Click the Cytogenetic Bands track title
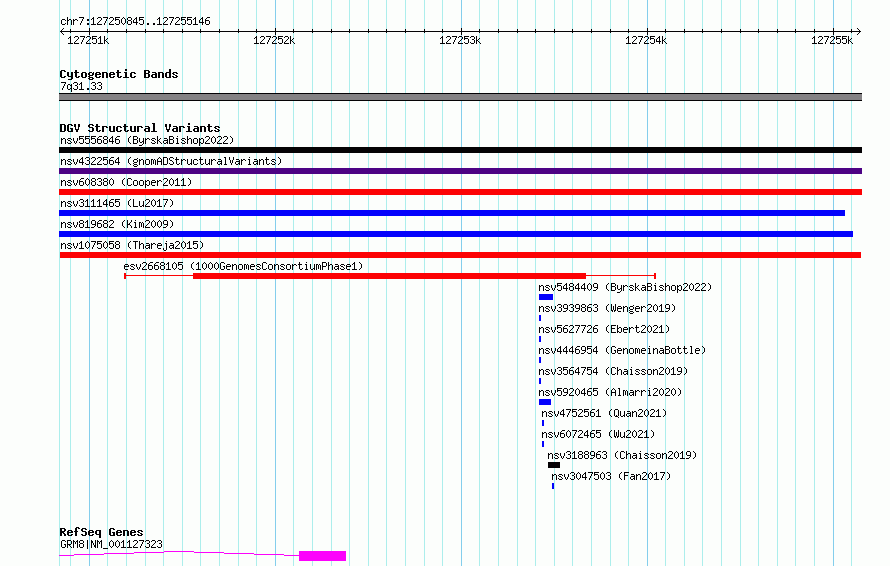The width and height of the screenshot is (890, 566). click(x=119, y=74)
